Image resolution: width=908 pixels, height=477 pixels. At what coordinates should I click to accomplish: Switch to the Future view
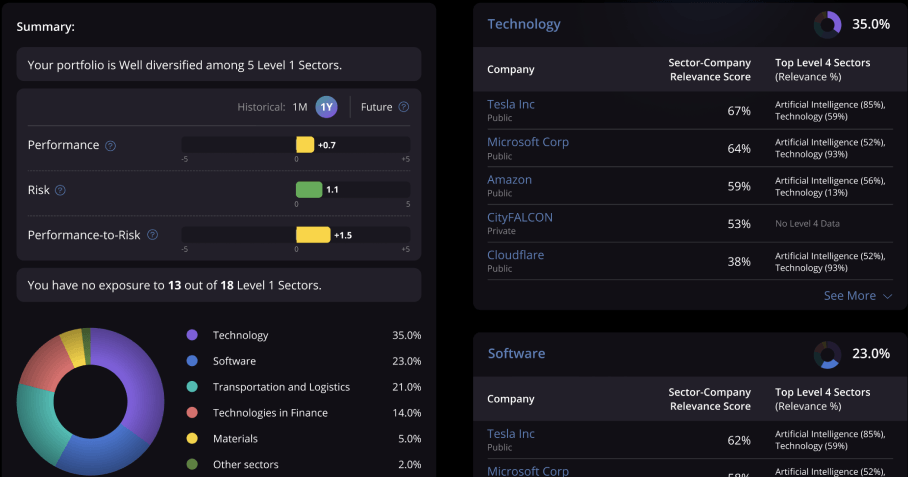pyautogui.click(x=376, y=107)
